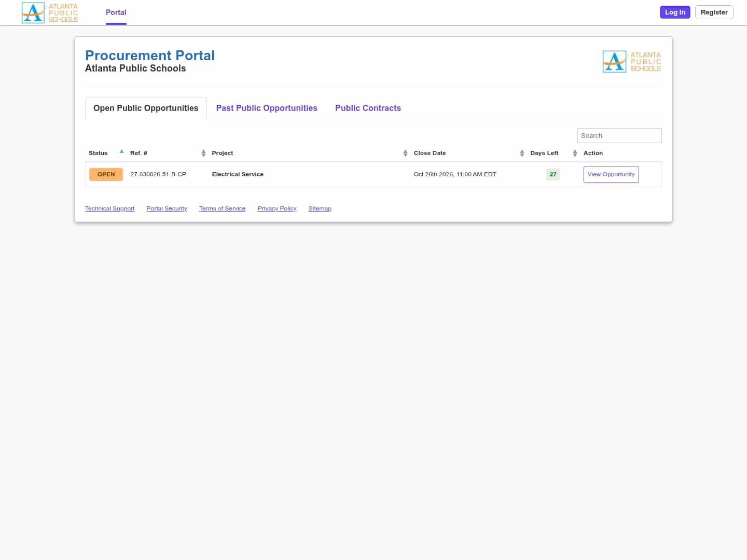Sort by Ref. # column arrows
747x560 pixels.
tap(203, 153)
